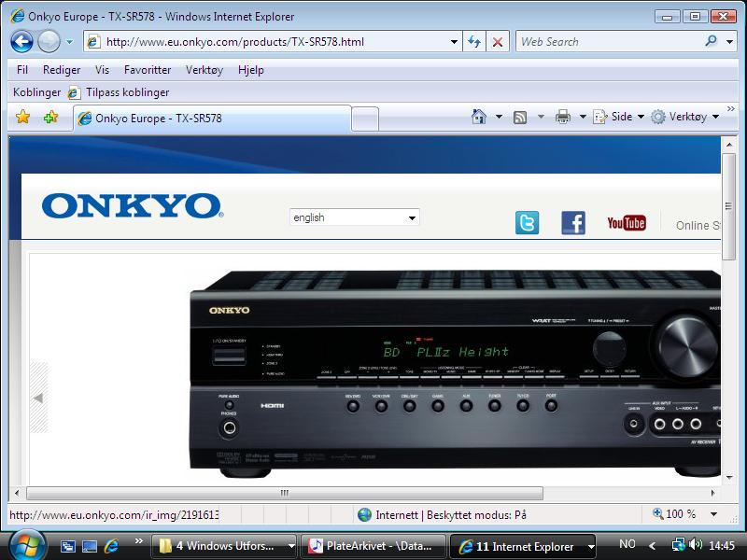Image resolution: width=747 pixels, height=560 pixels.
Task: Click the vertical scrollbar thumb
Action: coord(729,206)
